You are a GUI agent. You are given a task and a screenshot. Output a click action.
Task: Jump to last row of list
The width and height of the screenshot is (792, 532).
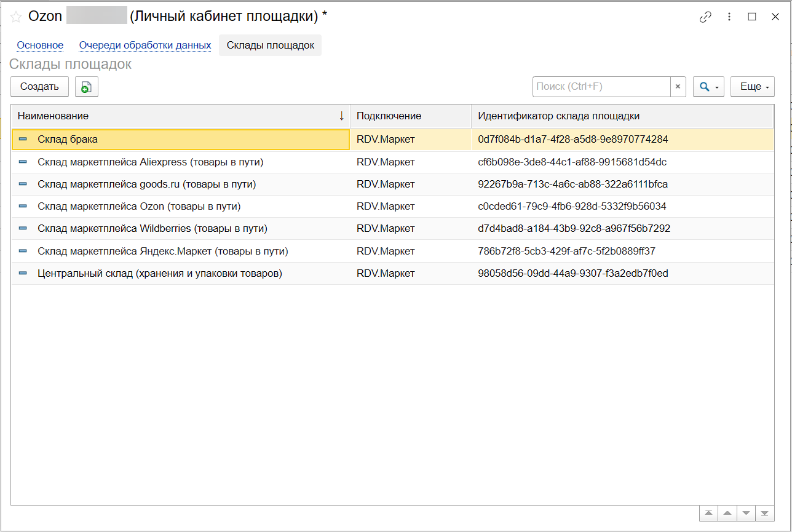pyautogui.click(x=764, y=513)
